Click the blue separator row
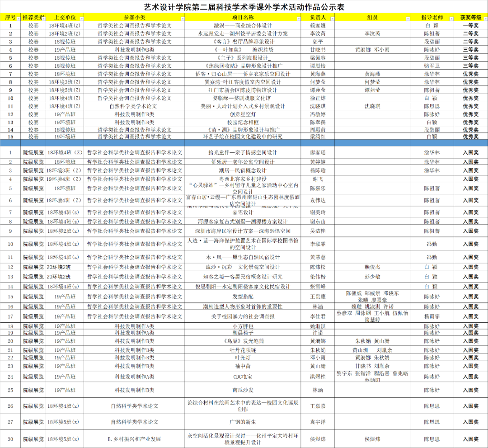488x448 pixels. click(244, 143)
